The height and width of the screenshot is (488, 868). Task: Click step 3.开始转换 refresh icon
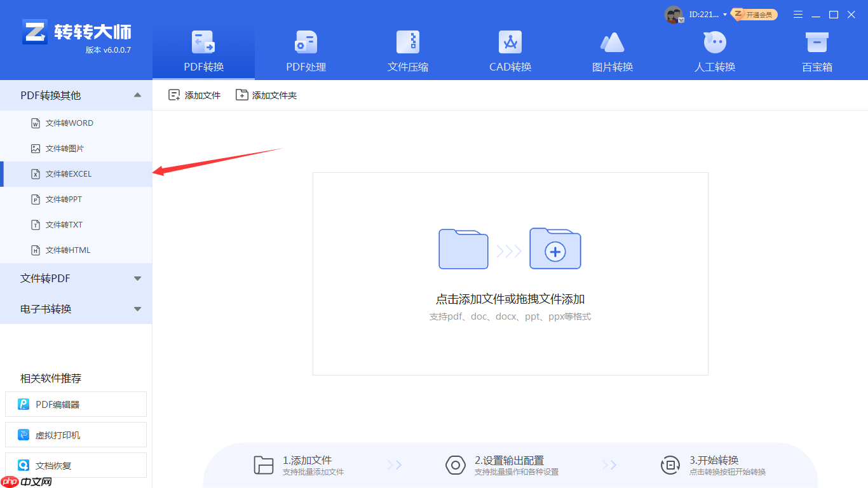coord(671,465)
